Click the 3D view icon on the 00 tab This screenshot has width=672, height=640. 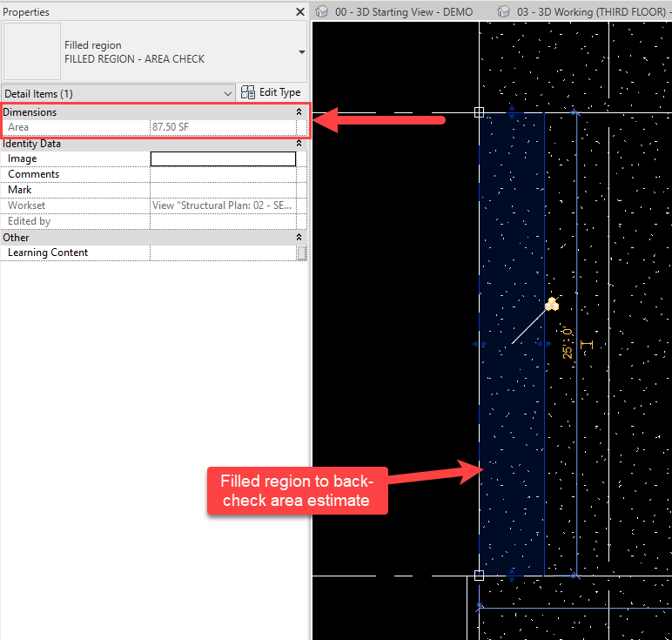click(x=321, y=11)
